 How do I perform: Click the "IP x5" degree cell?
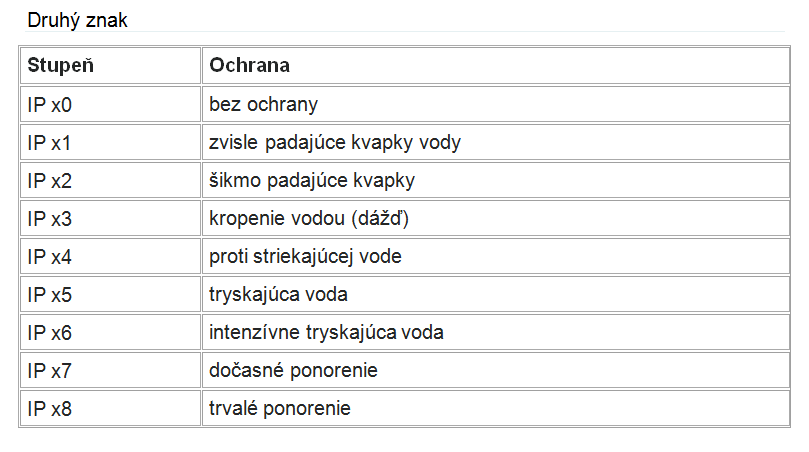click(50, 294)
